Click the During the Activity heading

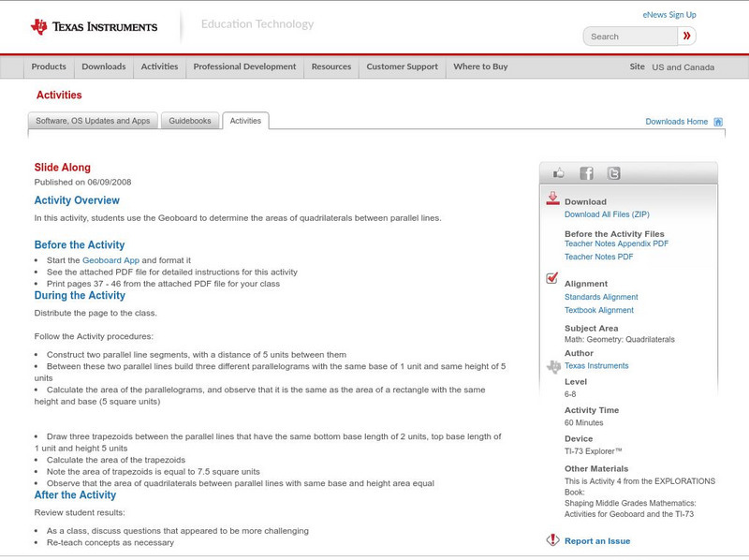80,296
